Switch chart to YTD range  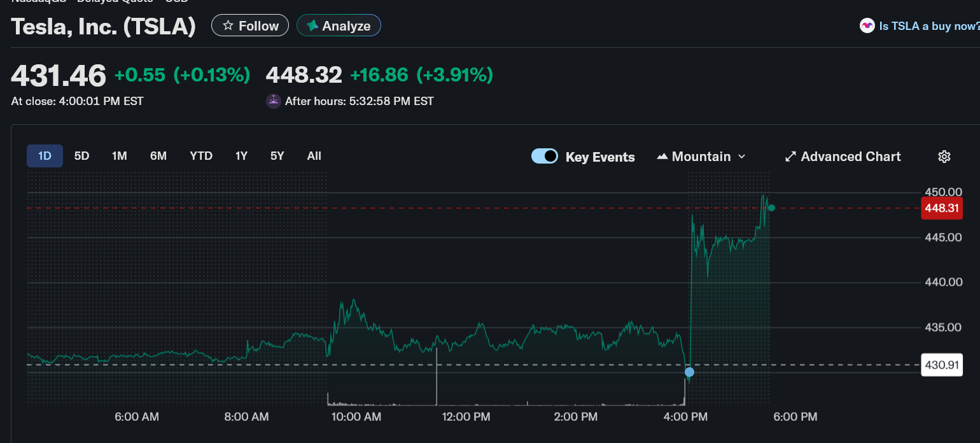[201, 156]
